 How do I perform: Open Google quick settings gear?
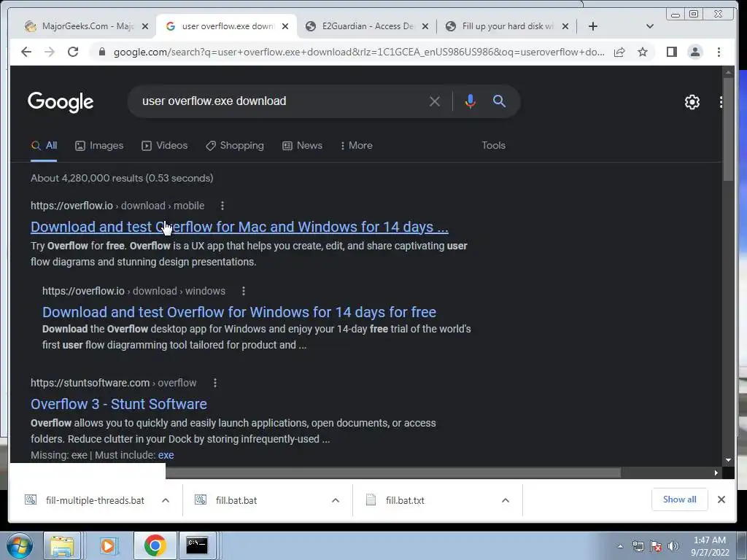pyautogui.click(x=692, y=102)
